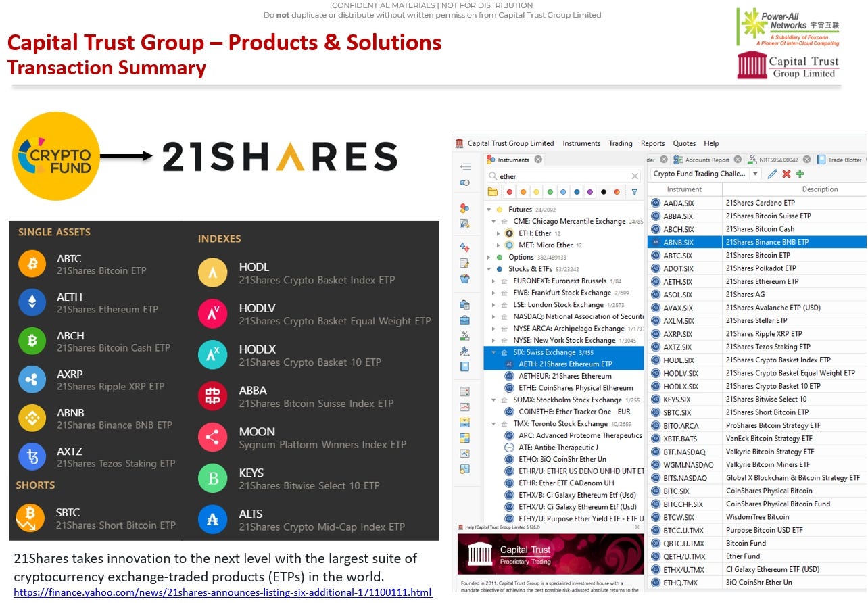
Task: Open the Reports menu
Action: point(653,143)
